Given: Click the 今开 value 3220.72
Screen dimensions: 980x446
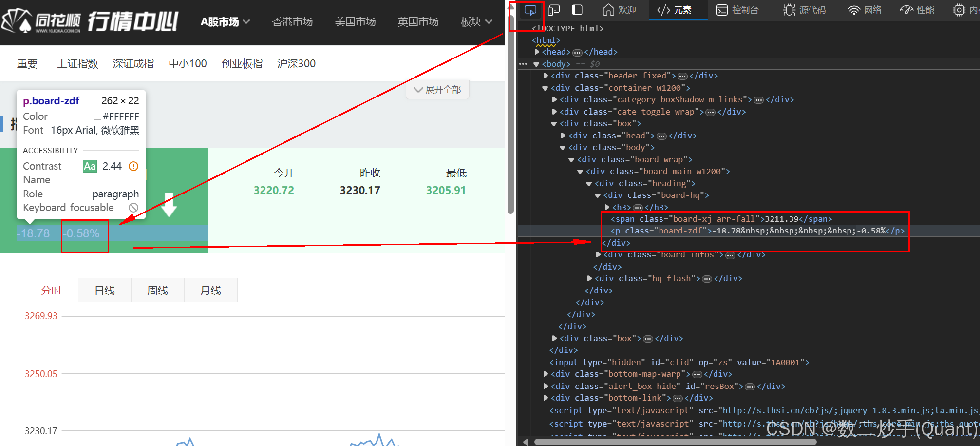Looking at the screenshot, I should 274,191.
